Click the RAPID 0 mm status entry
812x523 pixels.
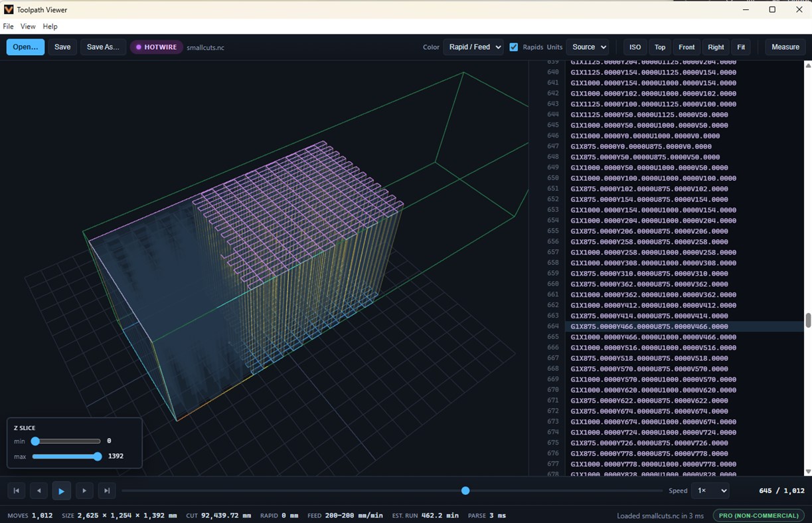280,516
